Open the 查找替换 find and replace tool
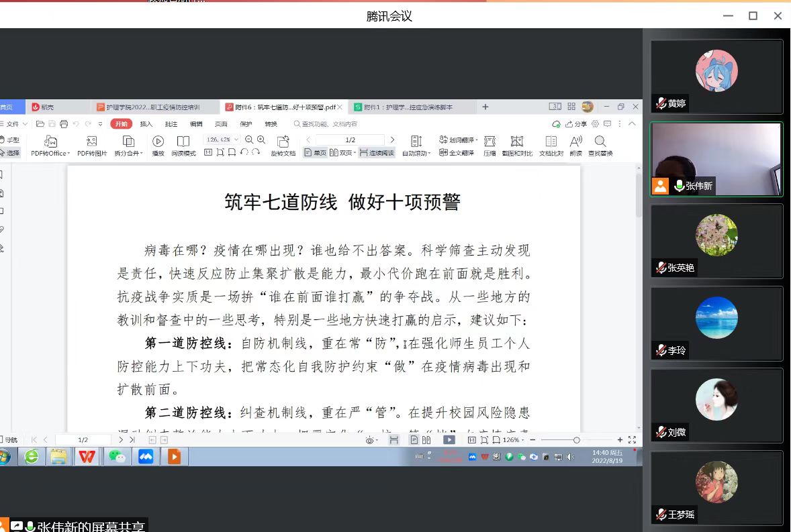This screenshot has height=532, width=791. (x=600, y=145)
